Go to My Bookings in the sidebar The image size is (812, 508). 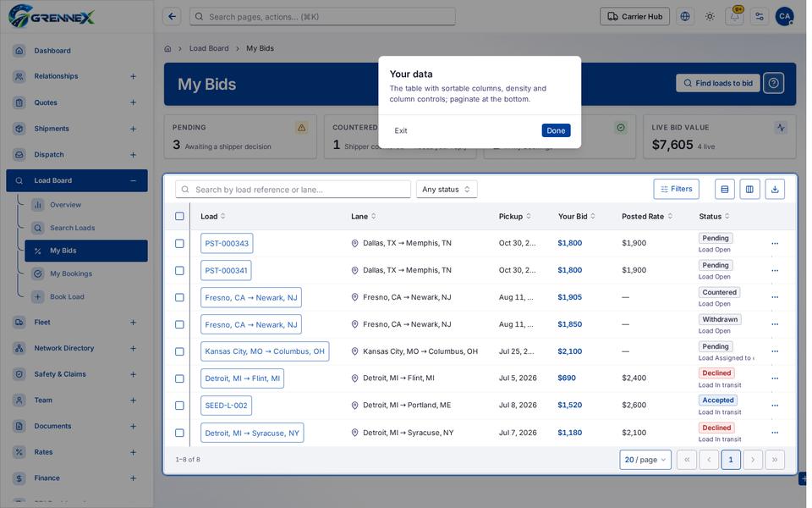coord(86,273)
